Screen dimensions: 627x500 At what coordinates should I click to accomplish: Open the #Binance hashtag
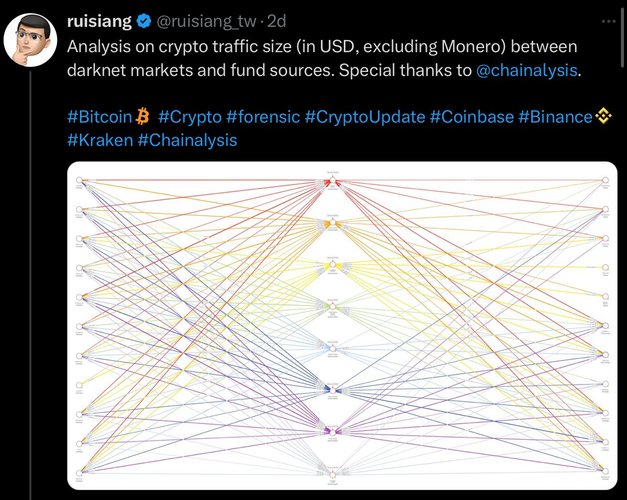click(x=555, y=117)
